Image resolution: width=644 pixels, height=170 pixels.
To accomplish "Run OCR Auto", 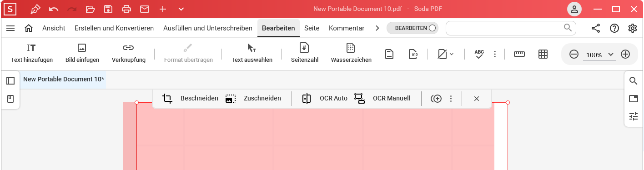I will click(324, 98).
